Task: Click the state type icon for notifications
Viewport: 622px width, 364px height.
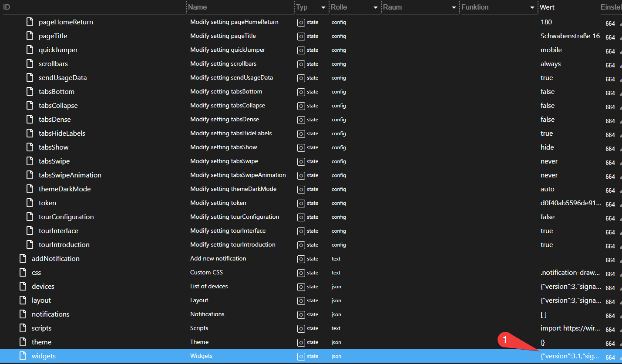Action: click(301, 314)
